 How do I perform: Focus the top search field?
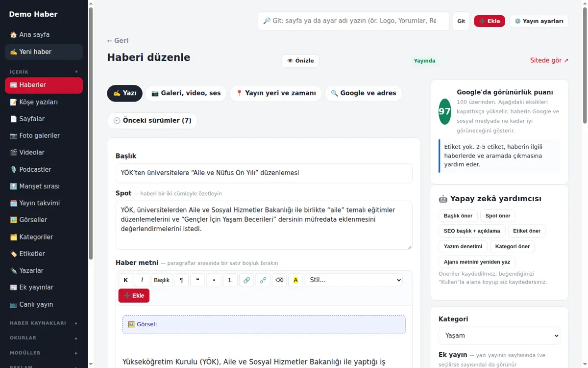coord(354,21)
